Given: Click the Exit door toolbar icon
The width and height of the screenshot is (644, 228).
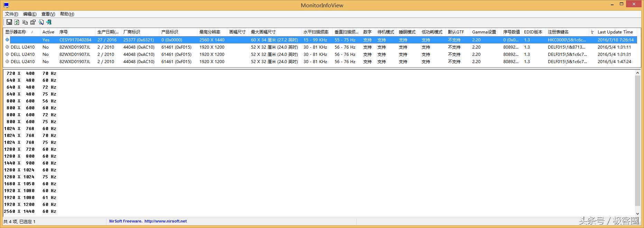Looking at the screenshot, I should [x=49, y=22].
